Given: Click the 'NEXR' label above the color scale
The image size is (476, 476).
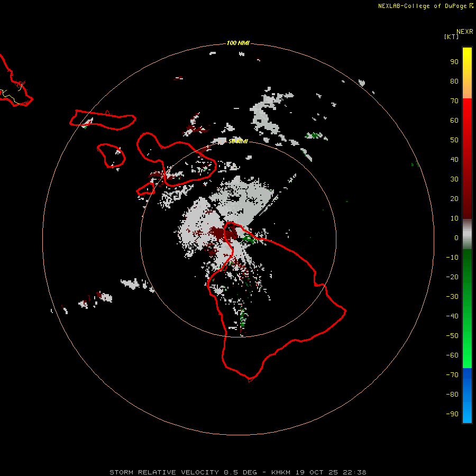Looking at the screenshot, I should [x=464, y=32].
